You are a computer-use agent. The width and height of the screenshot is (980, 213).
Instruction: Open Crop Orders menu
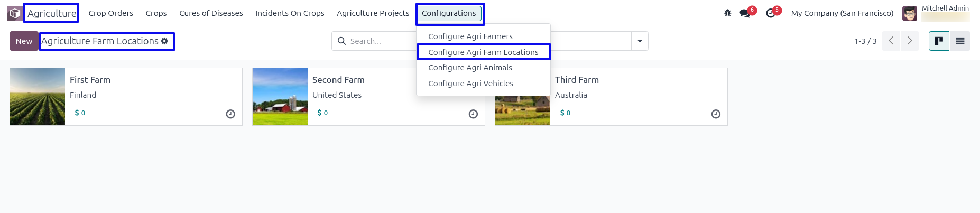[110, 13]
